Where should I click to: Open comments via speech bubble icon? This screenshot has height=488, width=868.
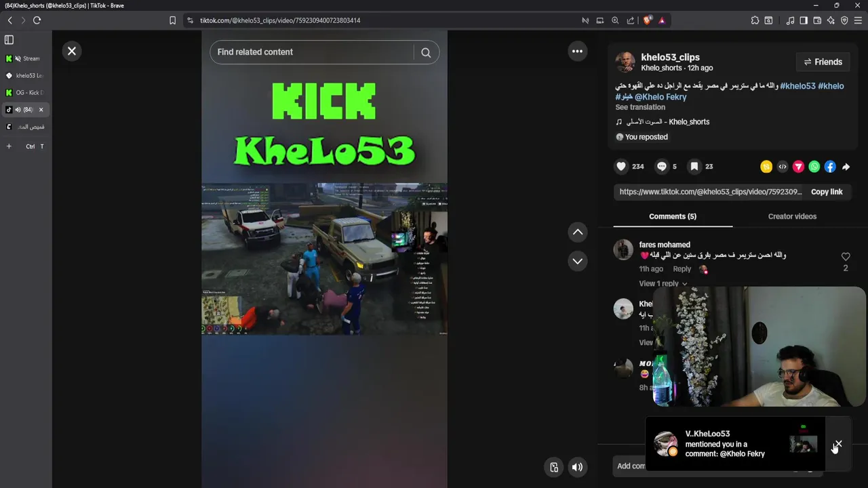(x=662, y=166)
